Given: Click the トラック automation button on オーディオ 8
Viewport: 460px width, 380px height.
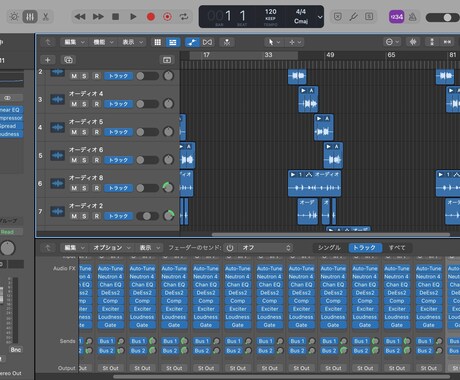Looking at the screenshot, I should (x=118, y=188).
